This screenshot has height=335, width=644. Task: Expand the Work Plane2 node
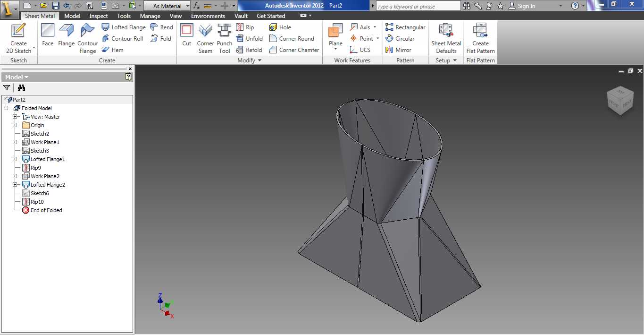click(x=15, y=176)
